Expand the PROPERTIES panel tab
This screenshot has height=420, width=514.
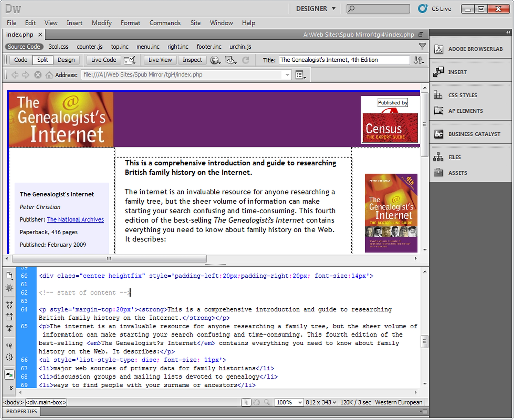tap(22, 411)
